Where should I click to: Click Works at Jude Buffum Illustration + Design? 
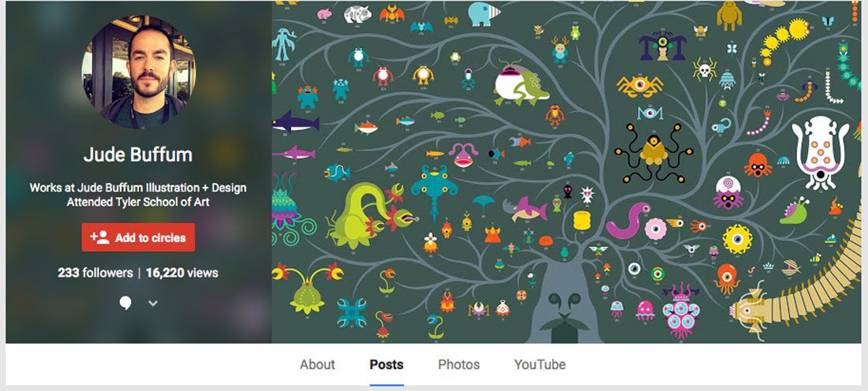(x=138, y=188)
